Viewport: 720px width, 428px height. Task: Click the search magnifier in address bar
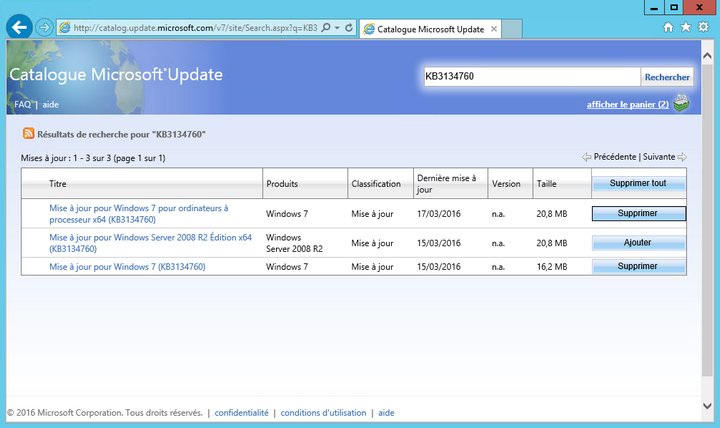pyautogui.click(x=326, y=28)
